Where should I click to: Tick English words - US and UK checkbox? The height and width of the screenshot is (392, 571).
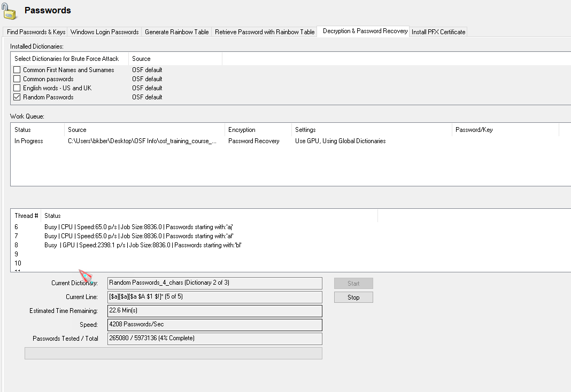pyautogui.click(x=17, y=88)
